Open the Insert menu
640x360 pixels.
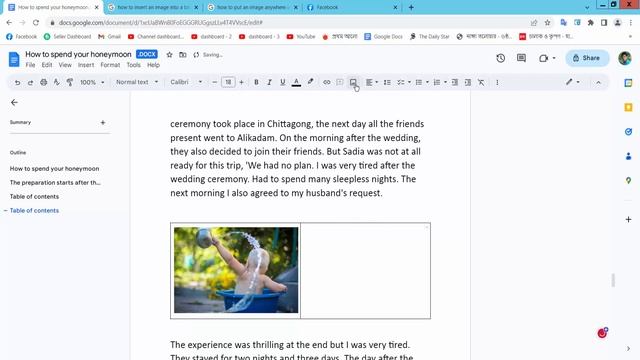86,65
